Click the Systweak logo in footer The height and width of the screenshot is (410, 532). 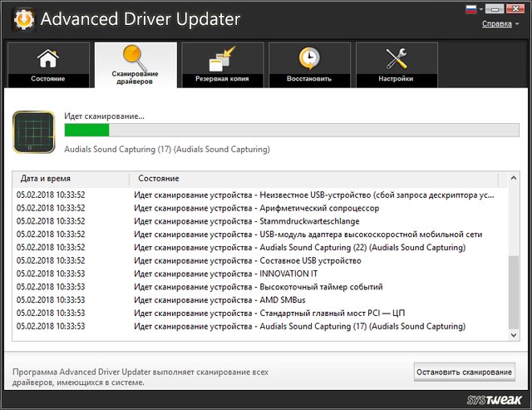click(x=494, y=400)
